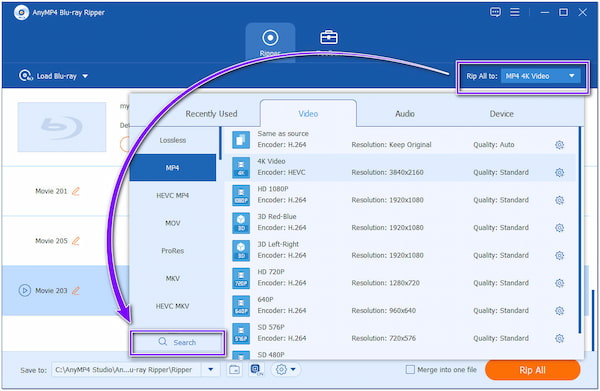The image size is (600, 391).
Task: Open settings gear for 3D Red-Blue
Action: pyautogui.click(x=559, y=228)
